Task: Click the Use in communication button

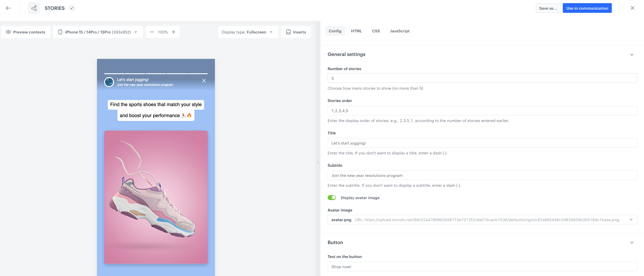Action: click(587, 8)
